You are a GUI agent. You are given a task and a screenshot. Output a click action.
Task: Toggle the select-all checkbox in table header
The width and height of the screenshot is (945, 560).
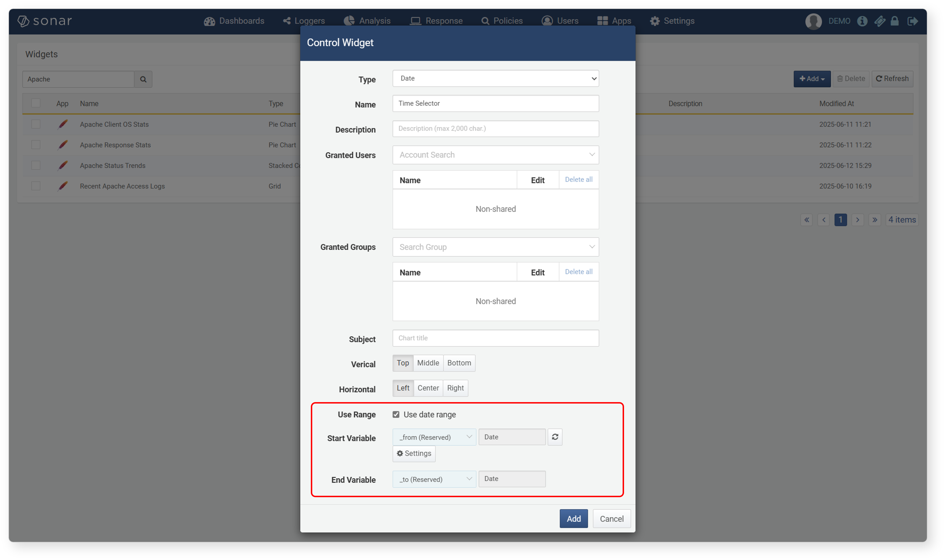[x=36, y=103]
